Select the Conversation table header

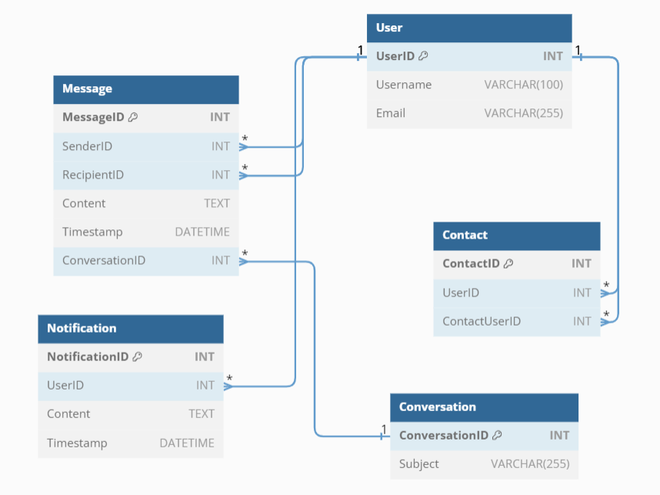[484, 407]
